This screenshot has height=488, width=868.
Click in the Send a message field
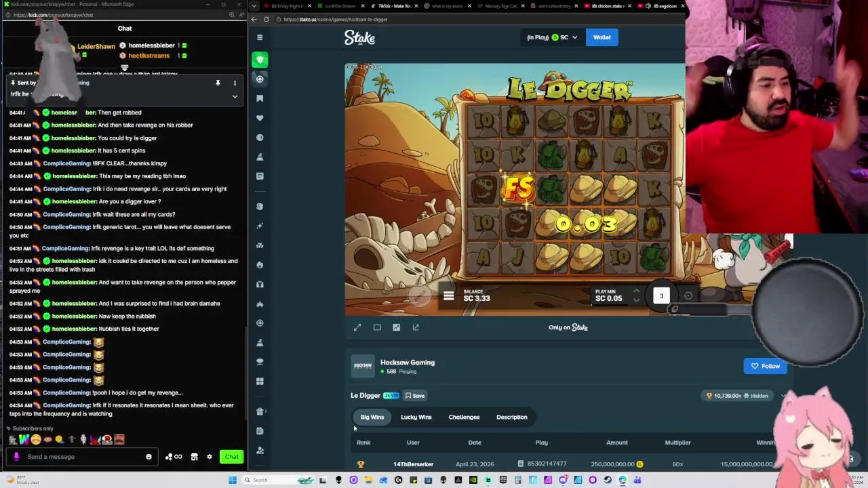tap(81, 457)
